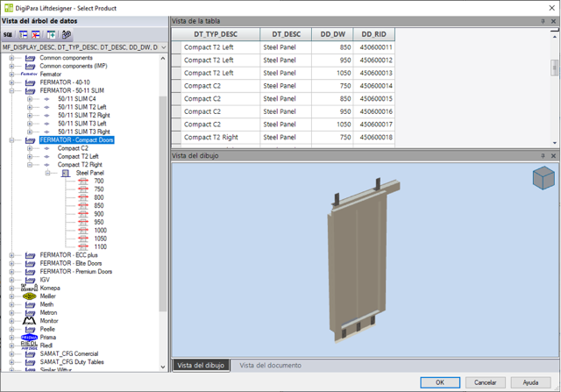Click the Steel Panel door icon in the tree
The image size is (561, 392).
tap(66, 173)
